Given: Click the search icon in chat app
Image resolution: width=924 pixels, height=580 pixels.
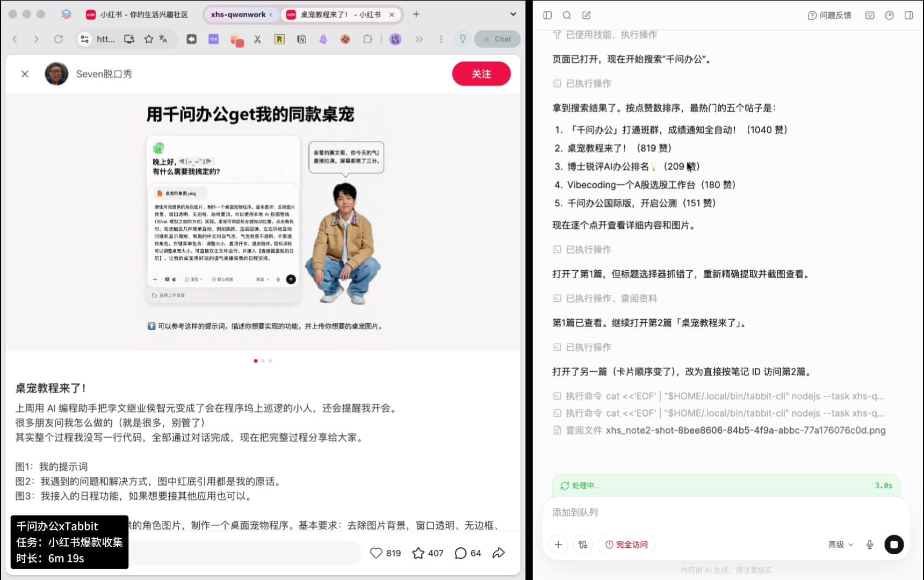Looking at the screenshot, I should (567, 16).
